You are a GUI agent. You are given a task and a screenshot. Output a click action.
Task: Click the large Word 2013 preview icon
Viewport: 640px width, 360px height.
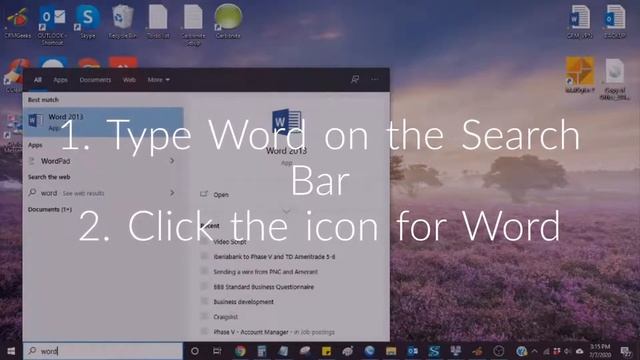pyautogui.click(x=287, y=122)
